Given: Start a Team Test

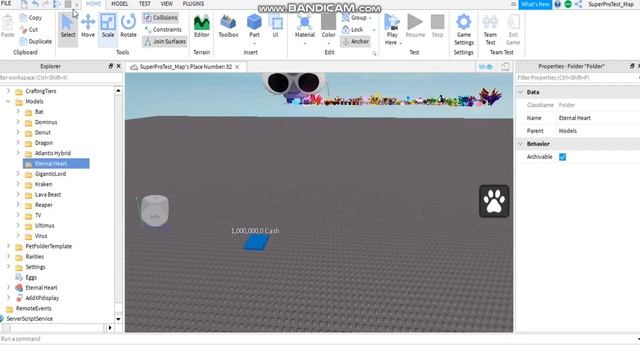Looking at the screenshot, I should [x=490, y=29].
